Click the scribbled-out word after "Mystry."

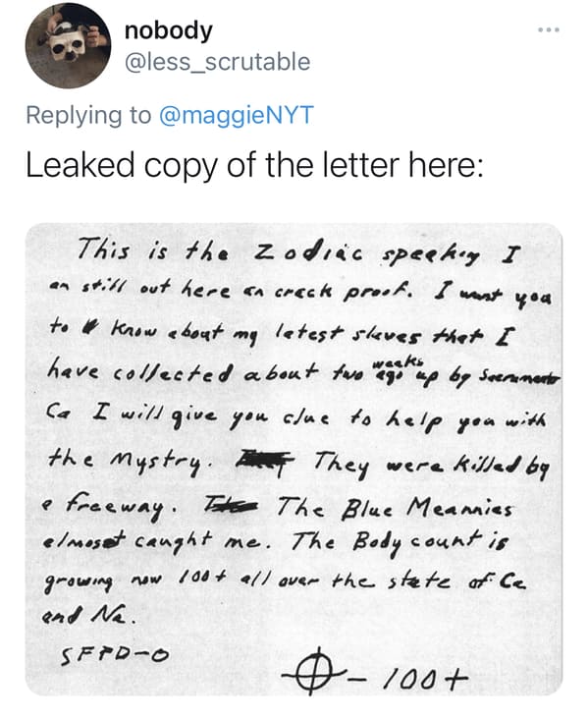tap(263, 459)
